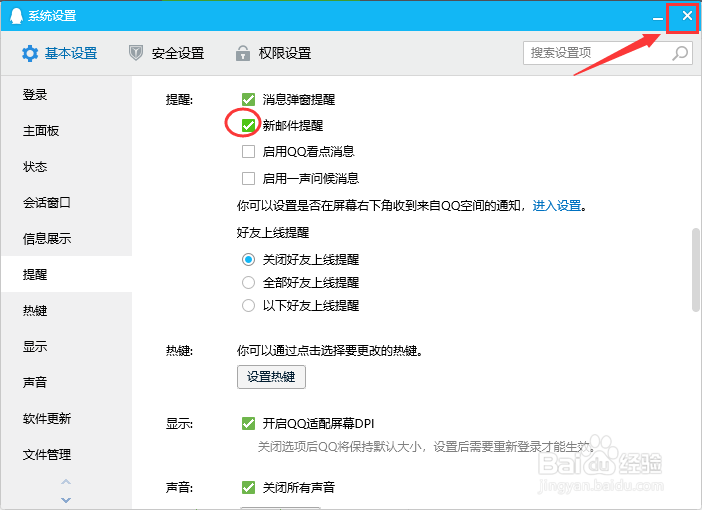The height and width of the screenshot is (510, 702).
Task: Click the gear icon beside 基本设置
Action: (30, 53)
